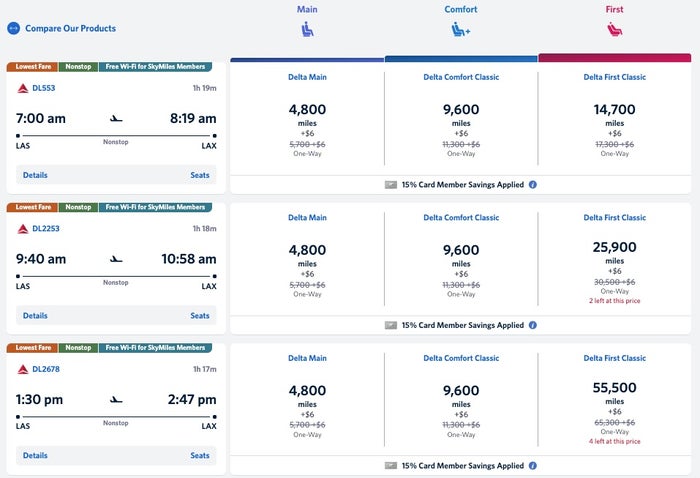Select the Comfort column header

461,9
